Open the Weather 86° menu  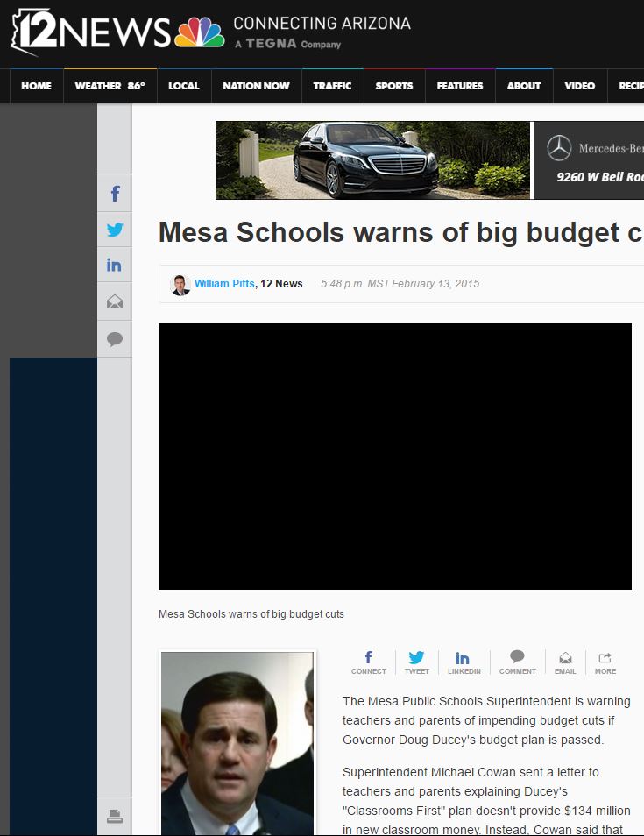click(110, 86)
